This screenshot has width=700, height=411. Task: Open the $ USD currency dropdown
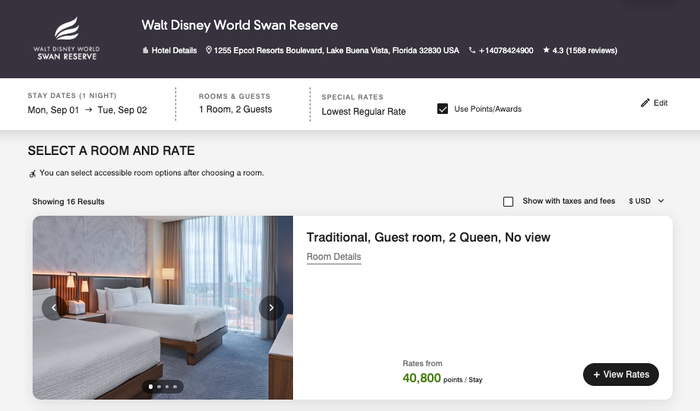(x=646, y=201)
